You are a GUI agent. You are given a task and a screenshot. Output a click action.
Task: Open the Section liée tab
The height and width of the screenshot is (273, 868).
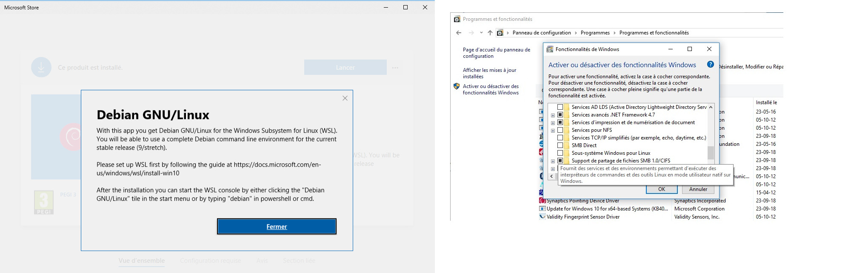pyautogui.click(x=299, y=261)
